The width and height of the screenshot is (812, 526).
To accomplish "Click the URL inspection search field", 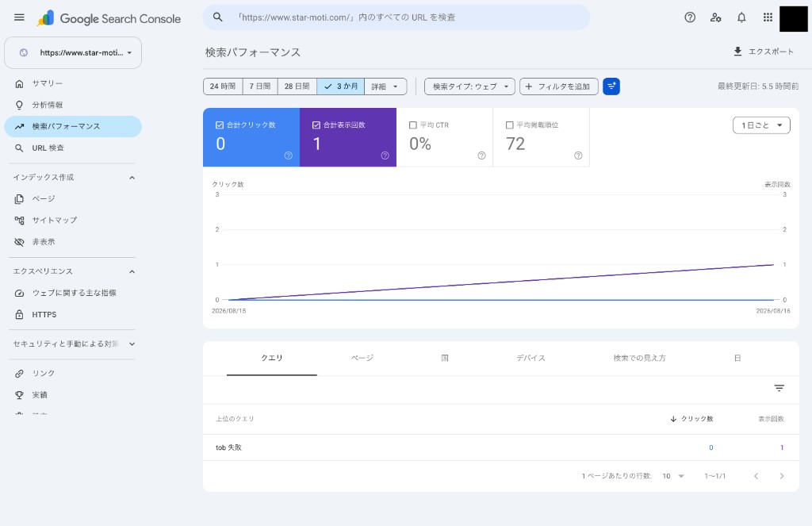I will coord(396,17).
